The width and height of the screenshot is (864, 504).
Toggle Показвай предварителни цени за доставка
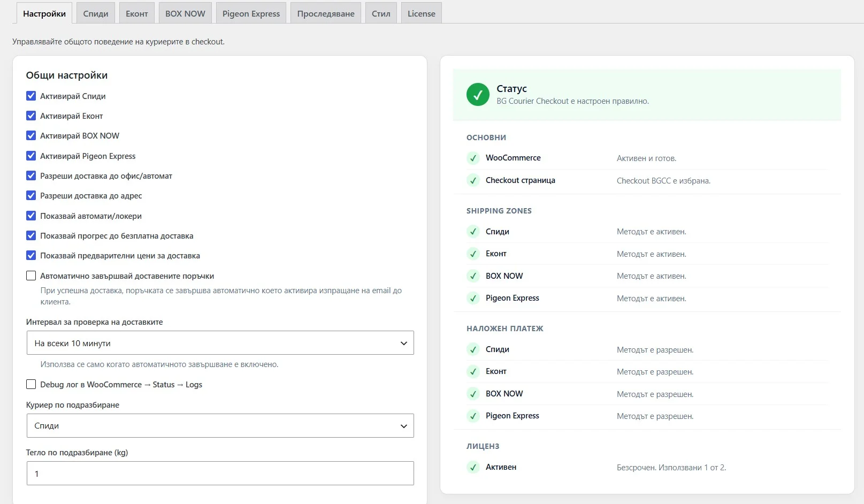pos(31,255)
